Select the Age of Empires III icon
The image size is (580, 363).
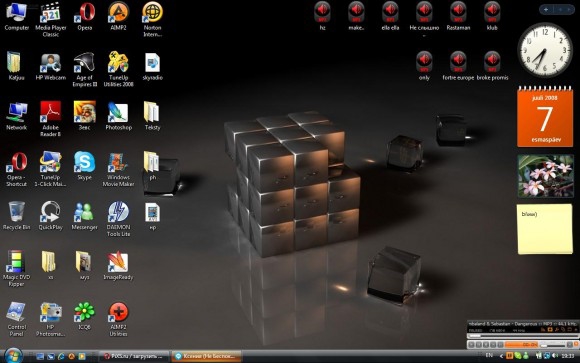click(x=84, y=70)
